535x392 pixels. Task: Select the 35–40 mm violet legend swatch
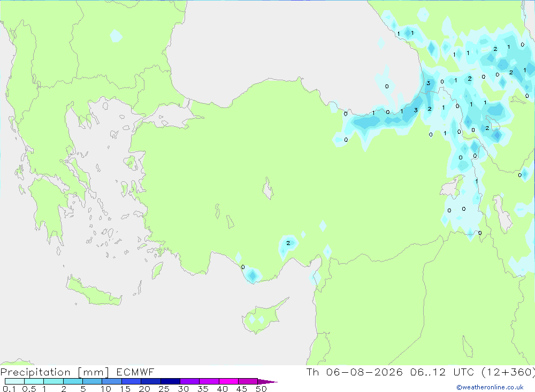click(x=209, y=381)
